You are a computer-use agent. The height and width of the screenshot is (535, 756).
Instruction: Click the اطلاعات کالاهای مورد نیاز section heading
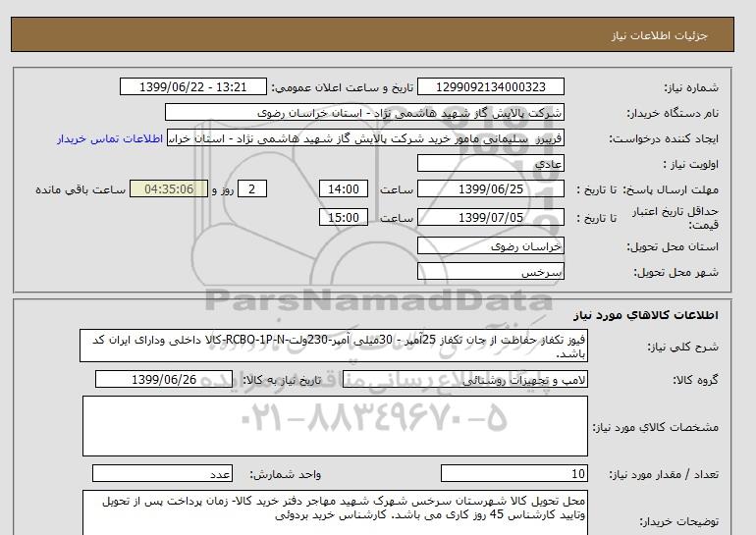pyautogui.click(x=646, y=315)
